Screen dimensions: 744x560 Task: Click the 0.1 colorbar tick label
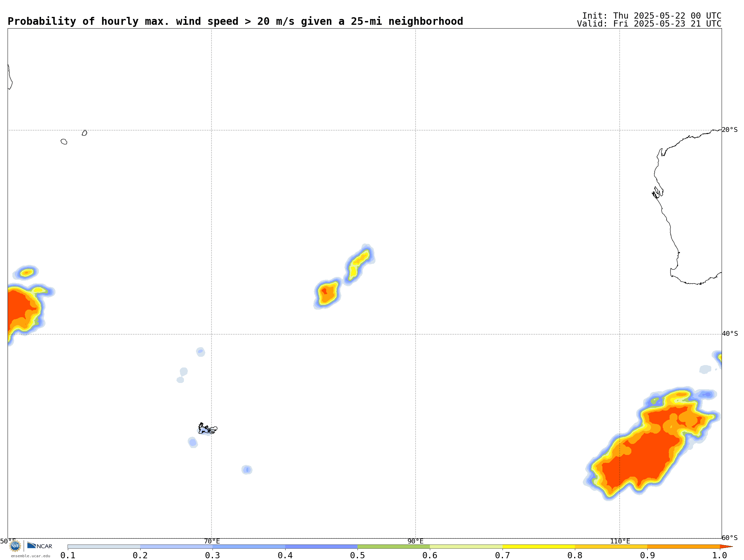[x=68, y=555]
